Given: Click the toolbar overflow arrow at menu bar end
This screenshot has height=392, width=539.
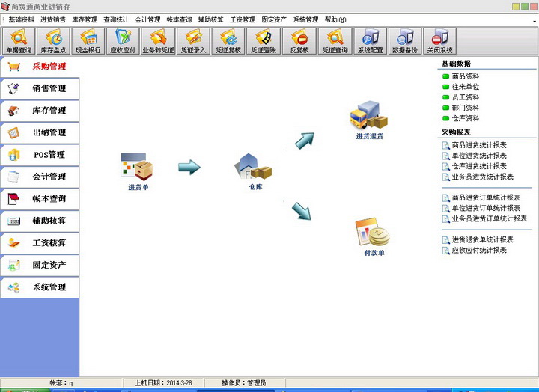Looking at the screenshot, I should pos(535,21).
